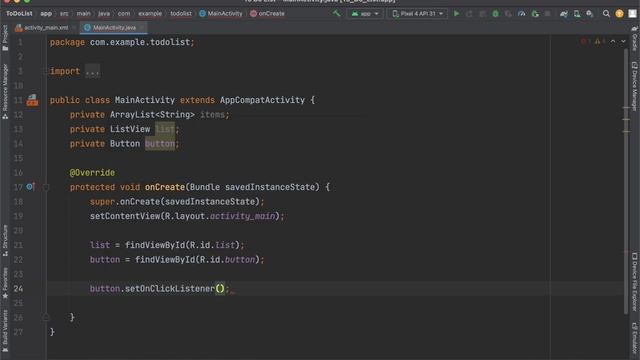Go to previous highlighted error arrow
The image size is (640, 360).
point(613,41)
